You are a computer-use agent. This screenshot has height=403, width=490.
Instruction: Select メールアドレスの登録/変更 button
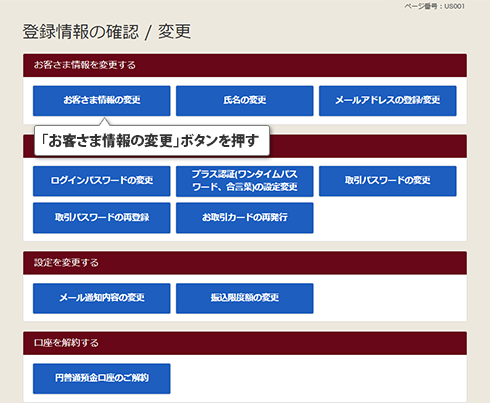pyautogui.click(x=388, y=101)
